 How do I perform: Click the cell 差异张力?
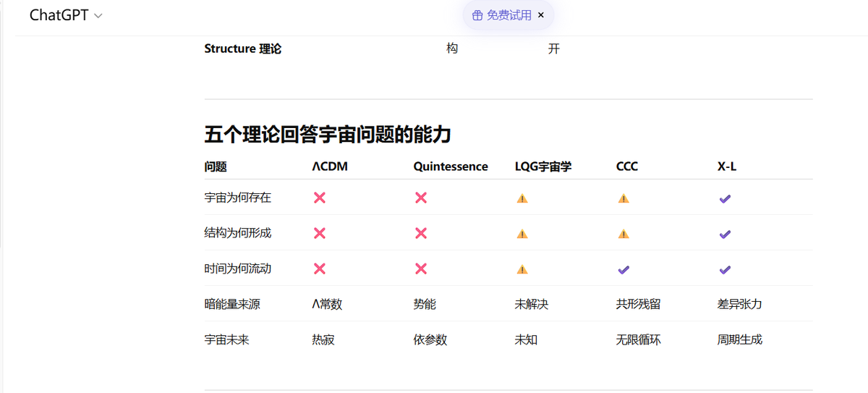click(739, 304)
